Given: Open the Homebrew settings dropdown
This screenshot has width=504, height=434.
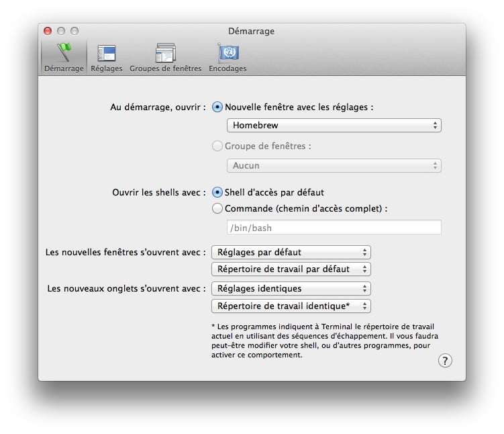Looking at the screenshot, I should 334,126.
